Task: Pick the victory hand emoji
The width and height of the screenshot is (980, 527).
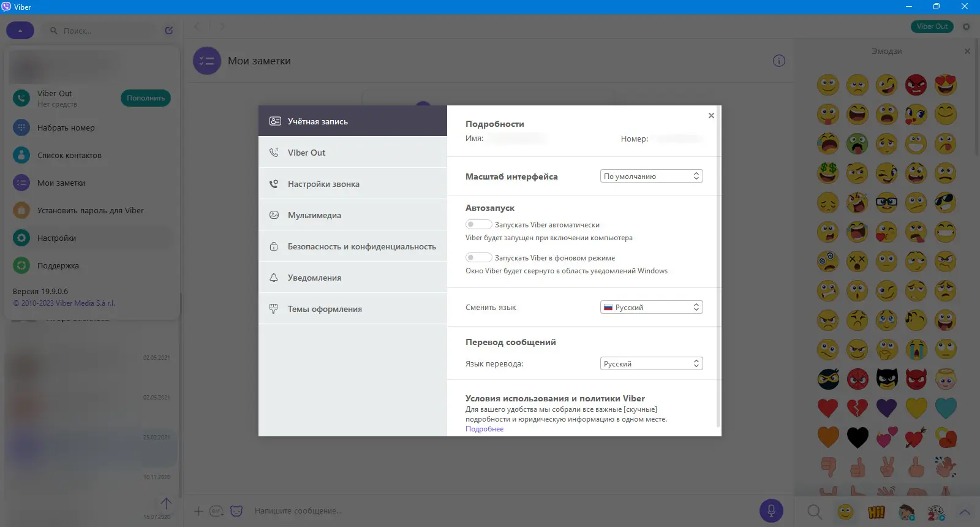Action: click(886, 467)
